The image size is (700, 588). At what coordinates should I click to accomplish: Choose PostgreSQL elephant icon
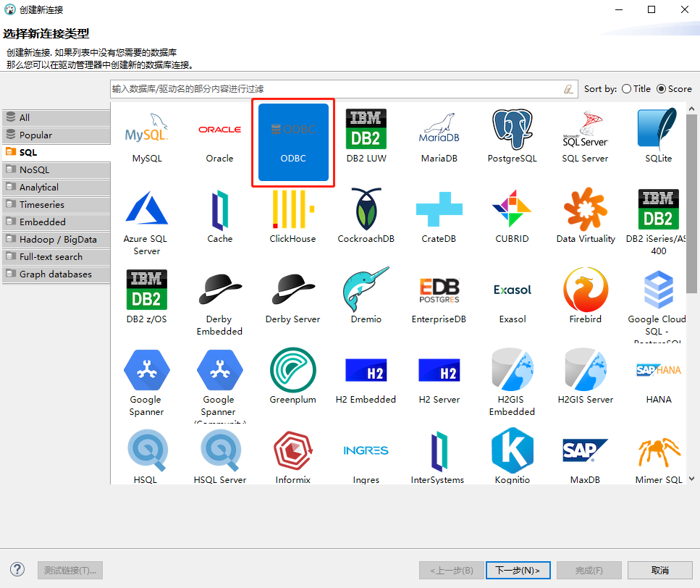[x=512, y=130]
